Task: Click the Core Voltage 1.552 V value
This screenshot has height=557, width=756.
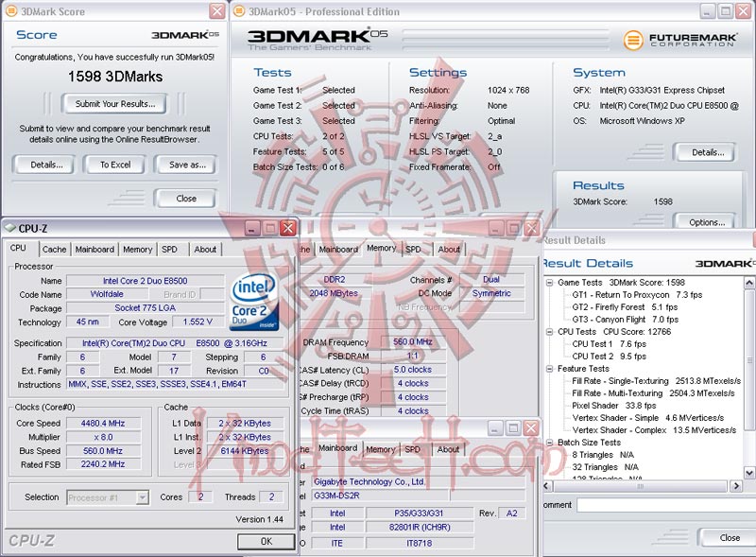Action: [198, 322]
